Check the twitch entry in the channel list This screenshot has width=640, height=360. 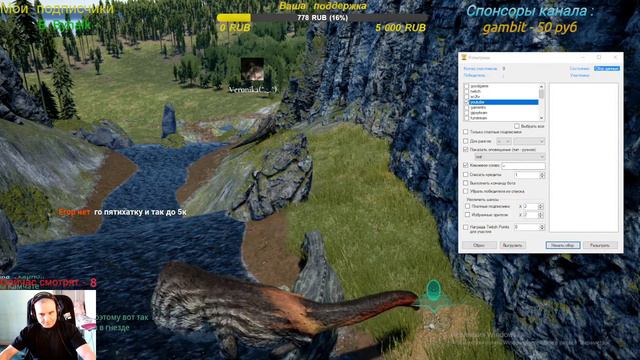(x=467, y=91)
